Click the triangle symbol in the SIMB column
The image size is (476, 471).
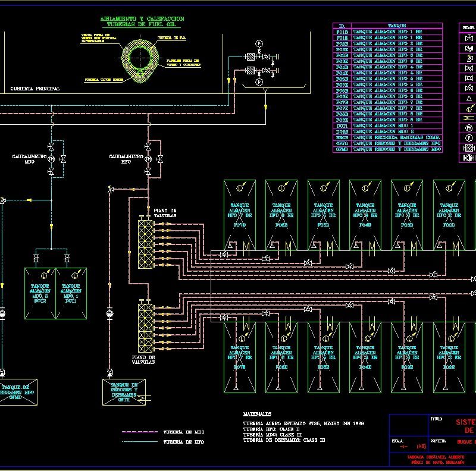coord(469,98)
